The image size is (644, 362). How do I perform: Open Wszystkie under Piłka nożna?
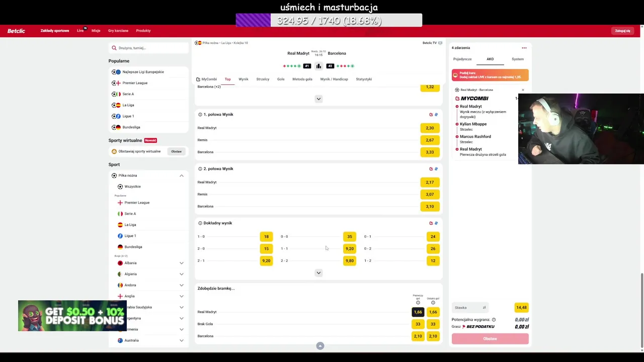coord(133,187)
